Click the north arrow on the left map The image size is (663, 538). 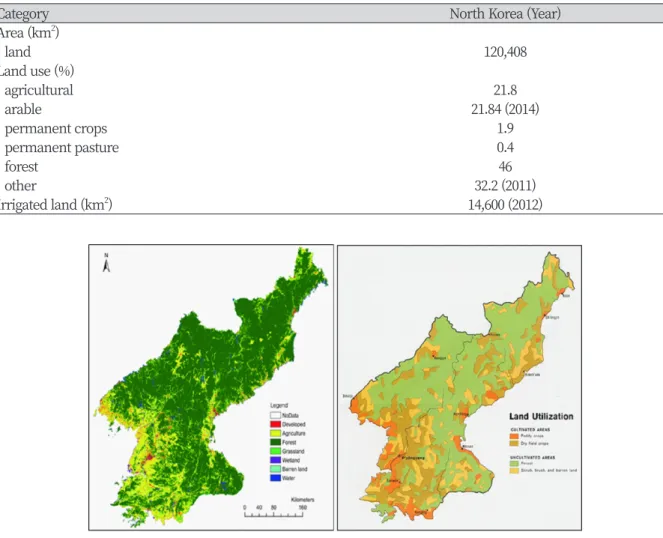pyautogui.click(x=107, y=263)
